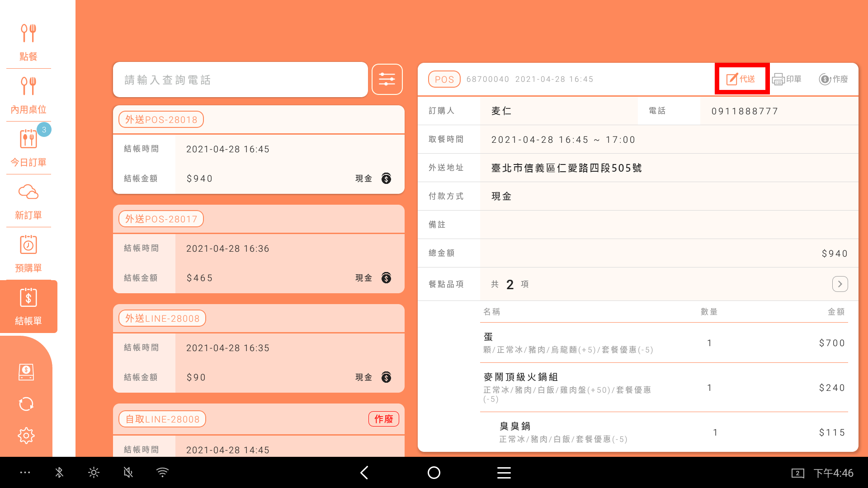Select order 外送POS-28017
Screen dimensions: 868x488
(x=258, y=249)
